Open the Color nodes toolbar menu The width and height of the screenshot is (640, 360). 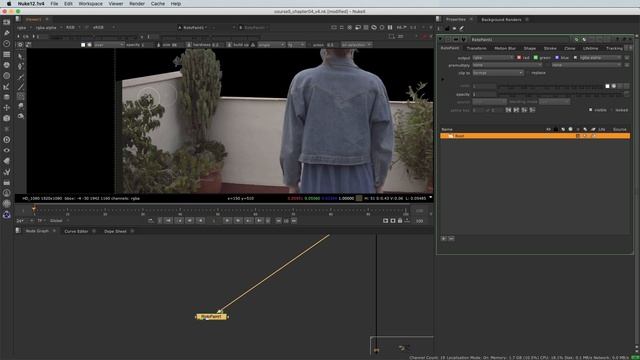(x=7, y=65)
